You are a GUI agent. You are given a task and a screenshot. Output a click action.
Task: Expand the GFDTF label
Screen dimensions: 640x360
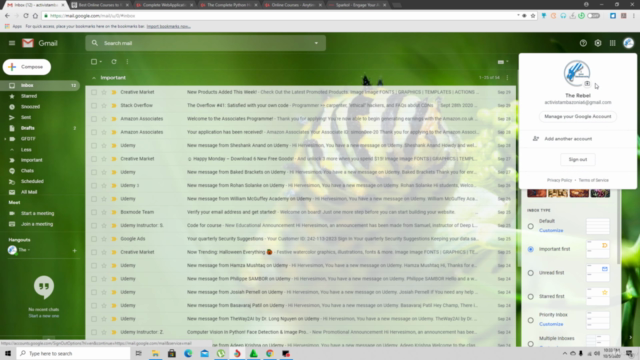[5, 139]
